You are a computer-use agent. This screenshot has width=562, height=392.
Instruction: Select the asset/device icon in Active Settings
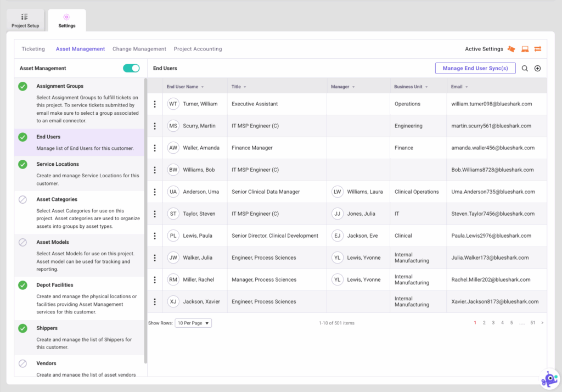pyautogui.click(x=524, y=49)
